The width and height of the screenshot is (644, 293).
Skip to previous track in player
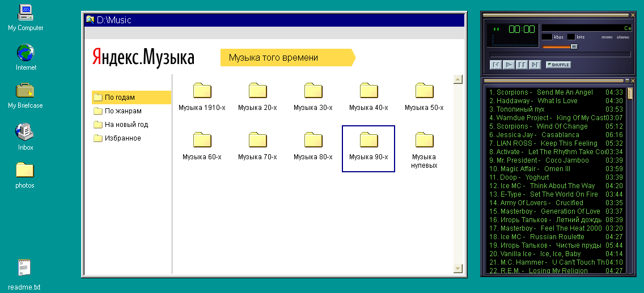click(x=495, y=65)
